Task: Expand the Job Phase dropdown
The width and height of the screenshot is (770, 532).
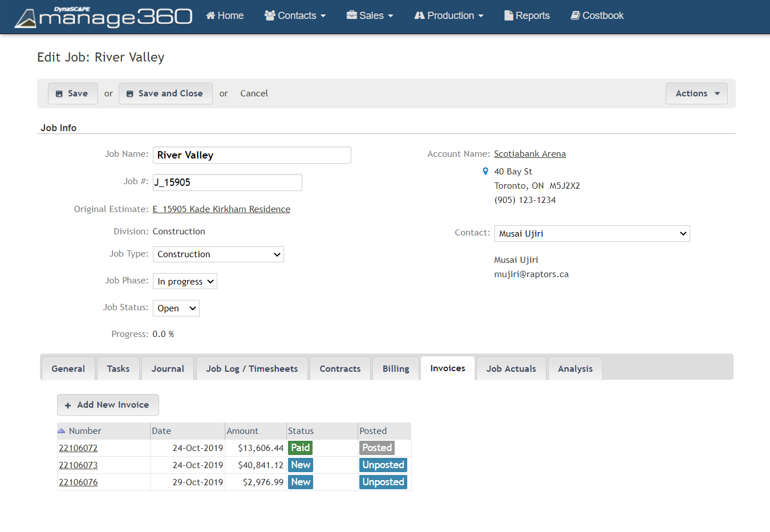Action: tap(185, 282)
